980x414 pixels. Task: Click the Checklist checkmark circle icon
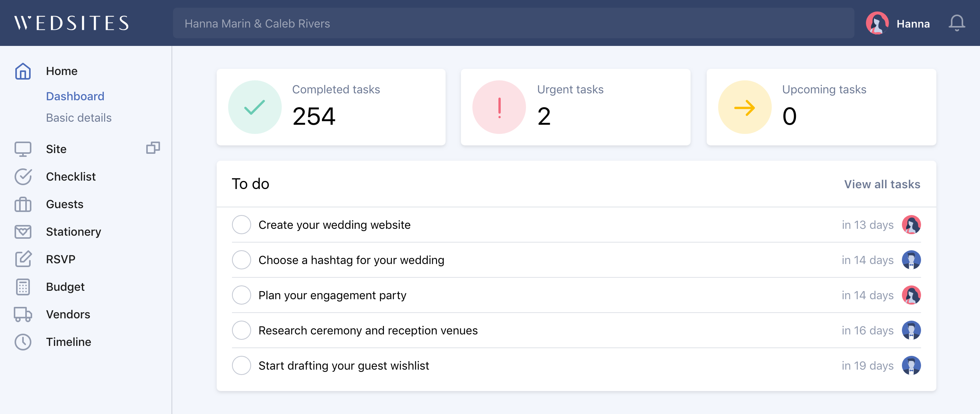coord(23,177)
